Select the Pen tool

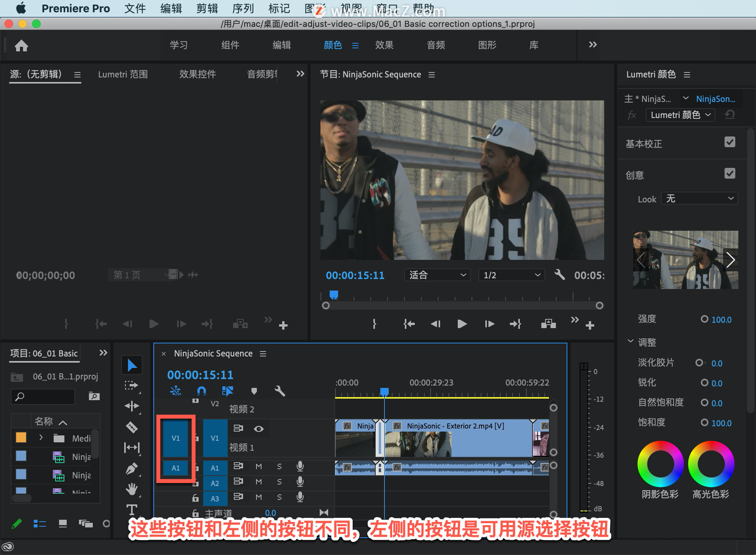132,468
